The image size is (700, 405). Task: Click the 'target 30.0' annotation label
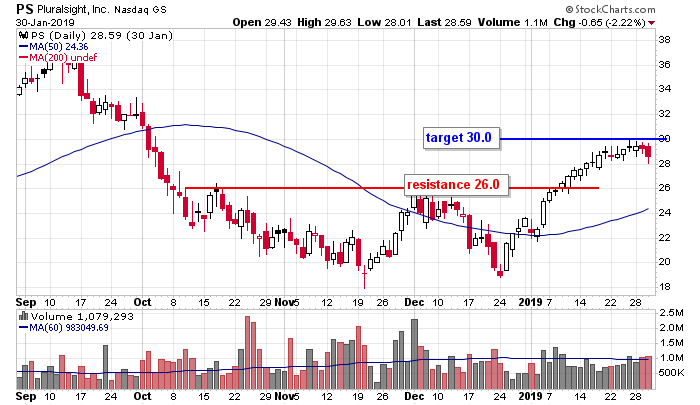pyautogui.click(x=461, y=138)
